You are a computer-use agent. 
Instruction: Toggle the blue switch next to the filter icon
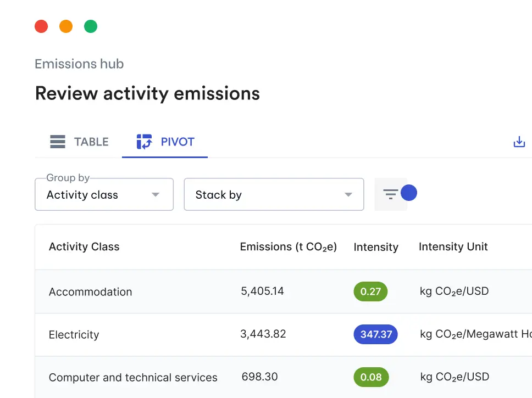tap(409, 193)
